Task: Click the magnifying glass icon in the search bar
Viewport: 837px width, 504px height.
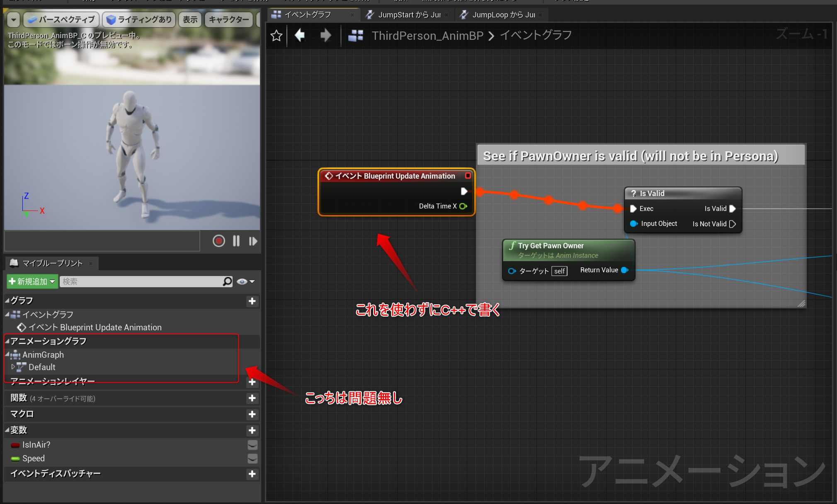Action: [x=227, y=281]
